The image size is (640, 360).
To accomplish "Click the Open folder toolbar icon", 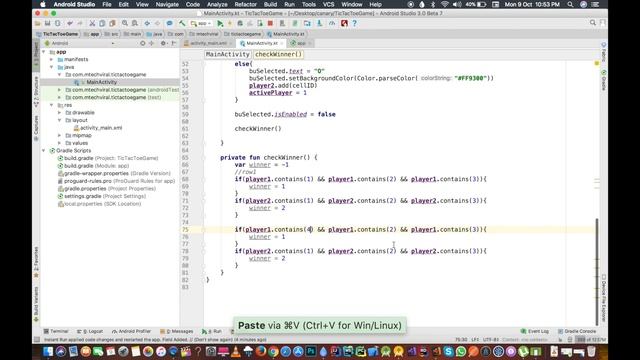I will 38,24.
